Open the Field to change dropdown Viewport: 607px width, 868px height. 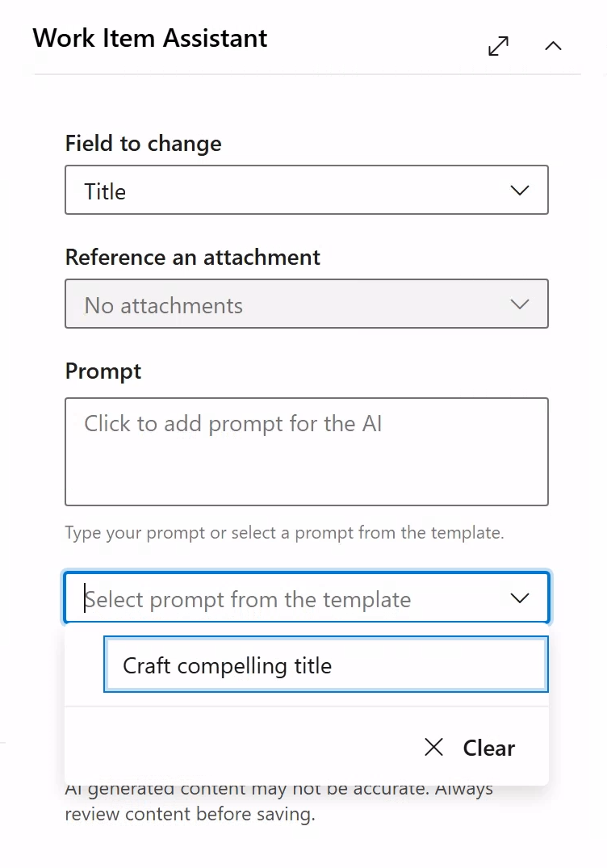[307, 190]
